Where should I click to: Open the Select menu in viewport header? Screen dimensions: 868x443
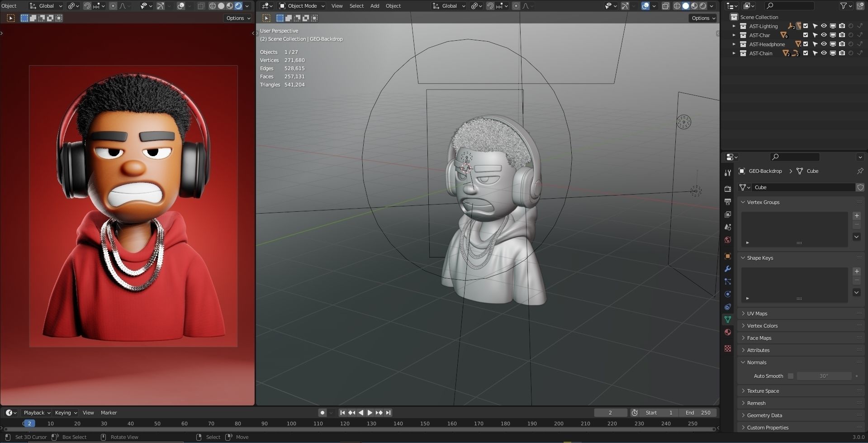[x=356, y=6]
